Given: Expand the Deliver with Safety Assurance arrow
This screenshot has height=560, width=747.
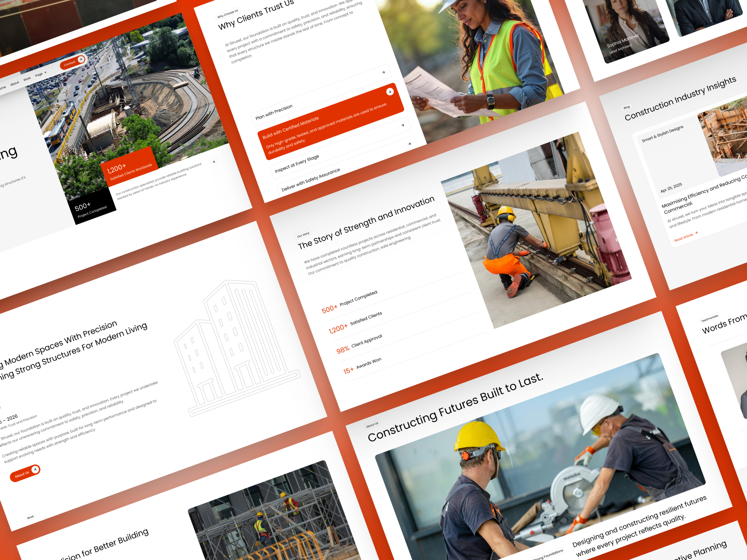Looking at the screenshot, I should click(x=409, y=144).
